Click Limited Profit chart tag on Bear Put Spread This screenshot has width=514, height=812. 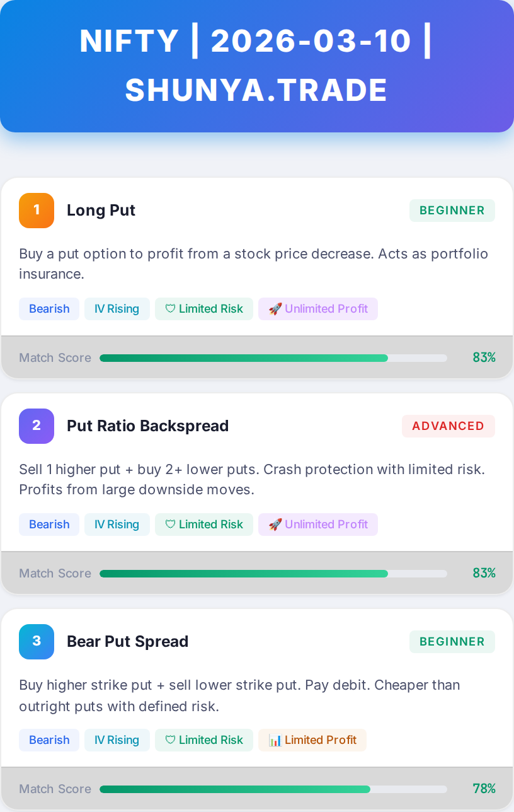point(312,740)
